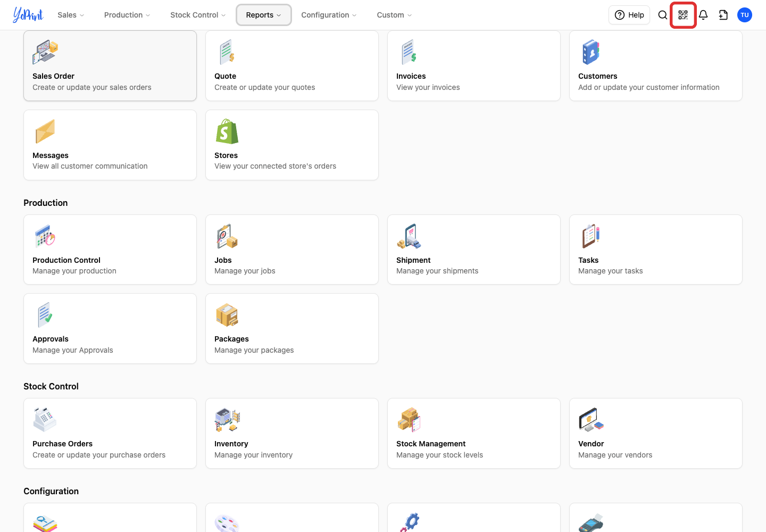This screenshot has height=532, width=766.
Task: Click "Manage your shipments" text
Action: click(437, 271)
